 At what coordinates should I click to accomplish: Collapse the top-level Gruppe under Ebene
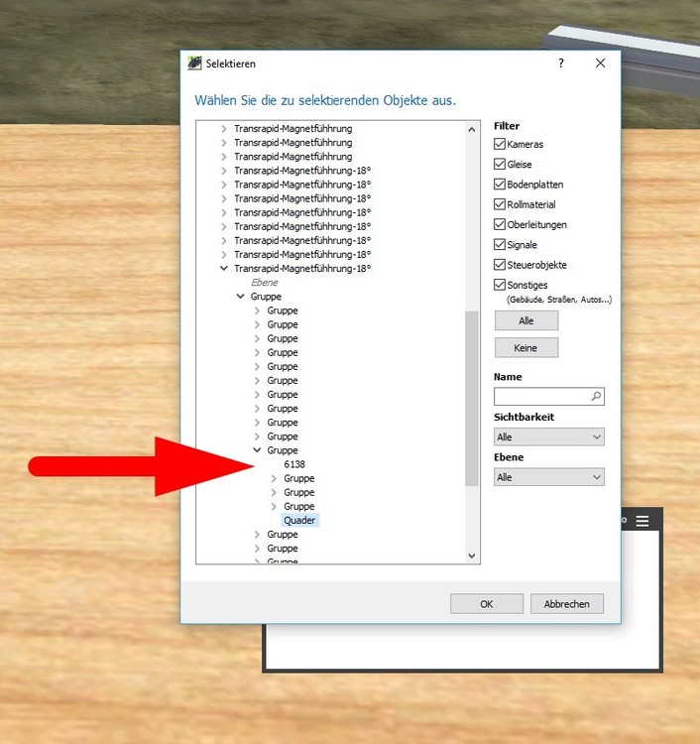point(241,297)
